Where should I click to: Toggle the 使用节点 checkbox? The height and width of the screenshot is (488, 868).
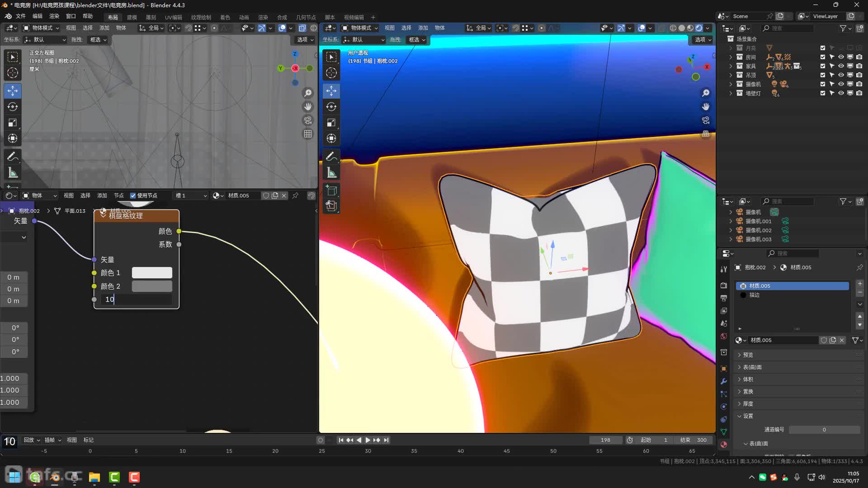133,196
